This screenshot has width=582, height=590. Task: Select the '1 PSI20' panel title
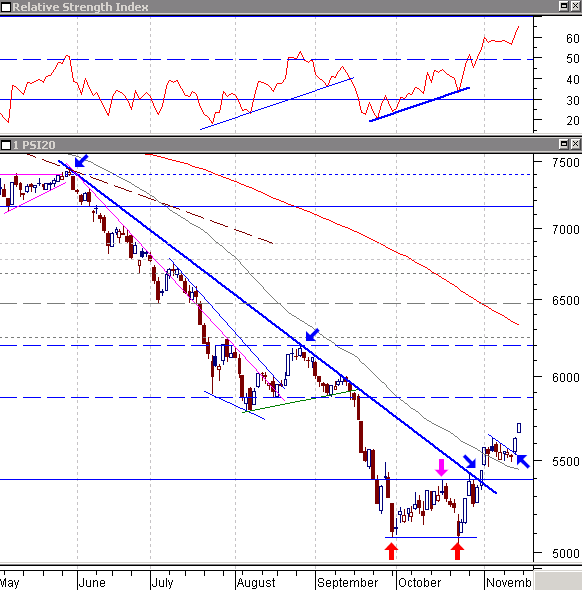coord(34,145)
